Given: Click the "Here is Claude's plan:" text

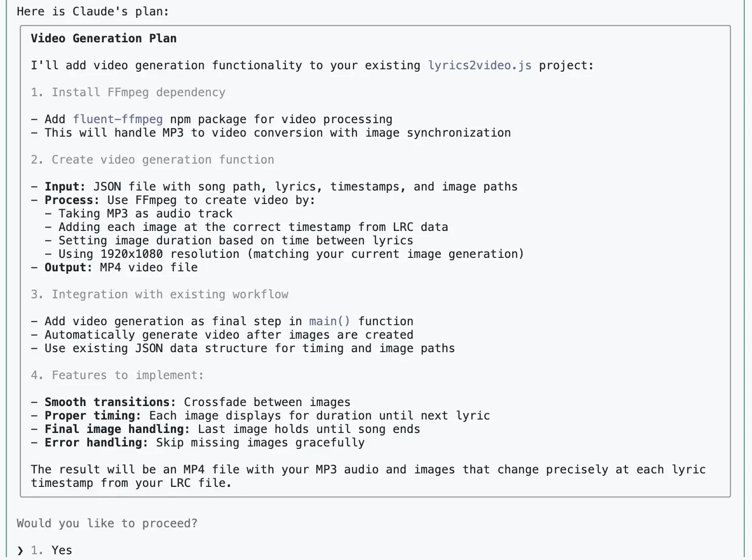Looking at the screenshot, I should point(93,11).
